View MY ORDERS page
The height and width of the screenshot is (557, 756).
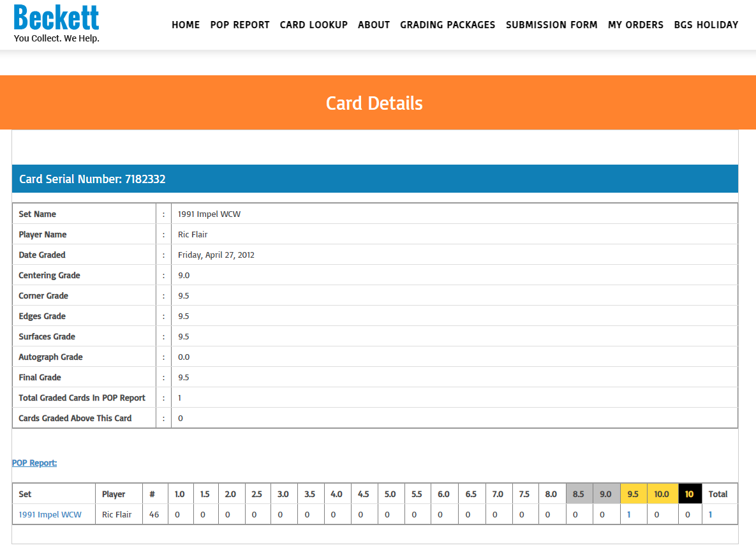click(x=635, y=25)
